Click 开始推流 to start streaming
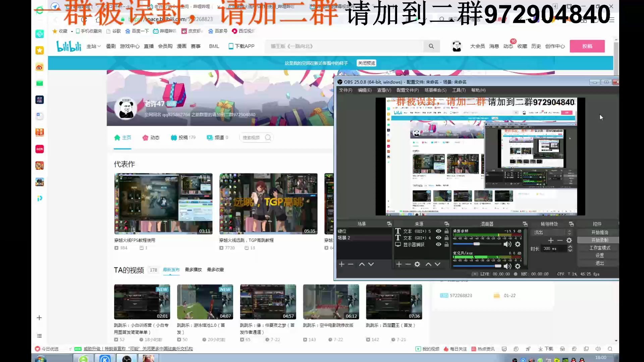This screenshot has height=362, width=644. click(600, 232)
